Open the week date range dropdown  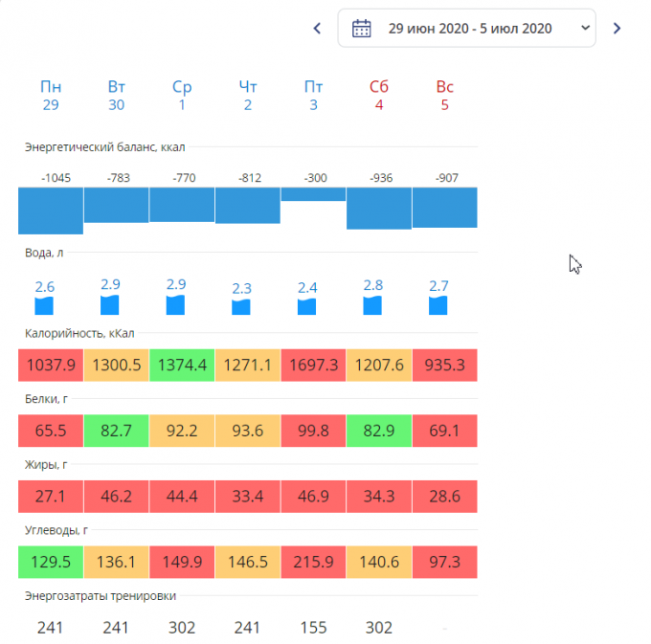[469, 28]
